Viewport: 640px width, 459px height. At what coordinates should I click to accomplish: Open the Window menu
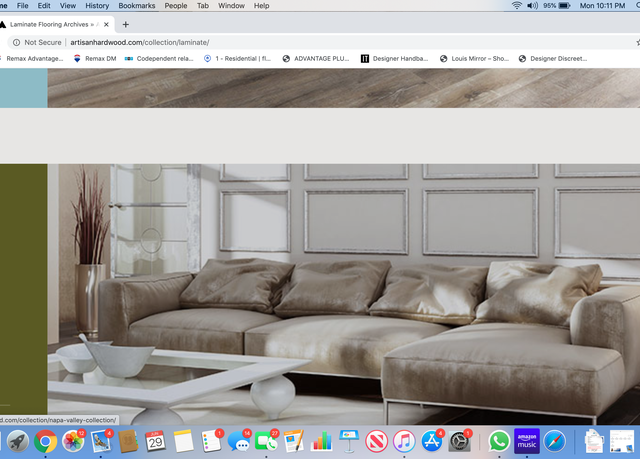[231, 6]
